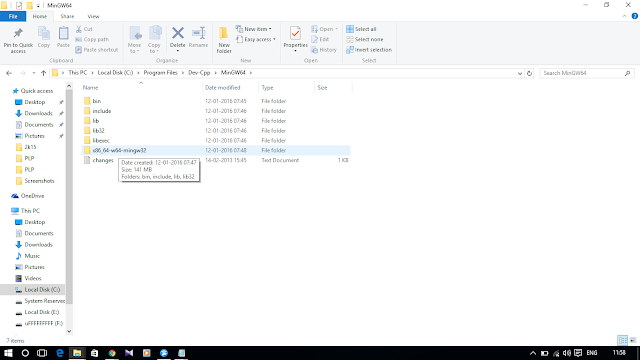Click the Delete X icon
Screen dimensions: 640x360
point(178,33)
